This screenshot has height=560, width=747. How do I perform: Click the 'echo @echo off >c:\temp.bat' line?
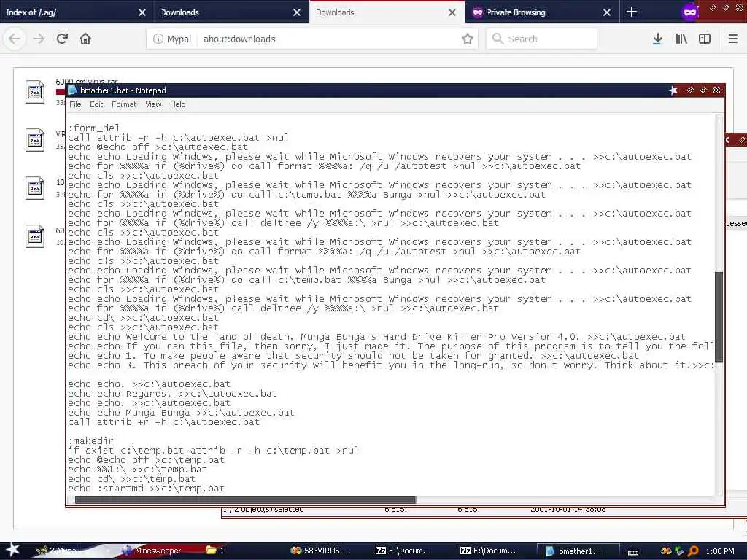click(x=146, y=460)
